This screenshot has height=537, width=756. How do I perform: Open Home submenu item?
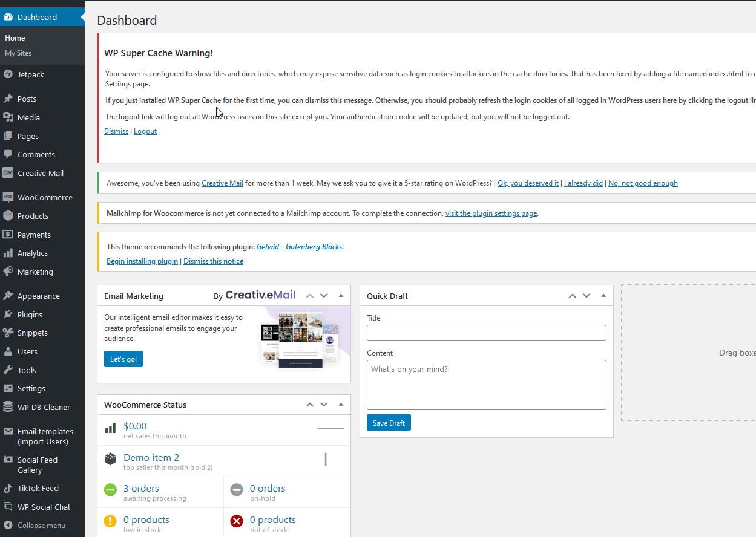pos(15,37)
